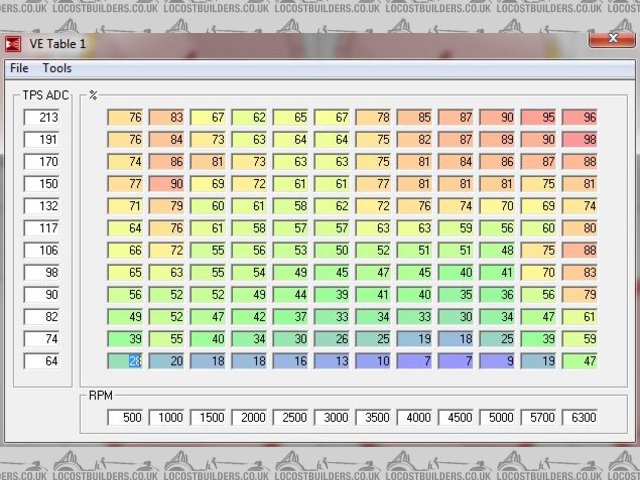This screenshot has width=640, height=480.
Task: Select highlighted VE cell at 500 RPM, TPS 64
Action: coord(126,361)
